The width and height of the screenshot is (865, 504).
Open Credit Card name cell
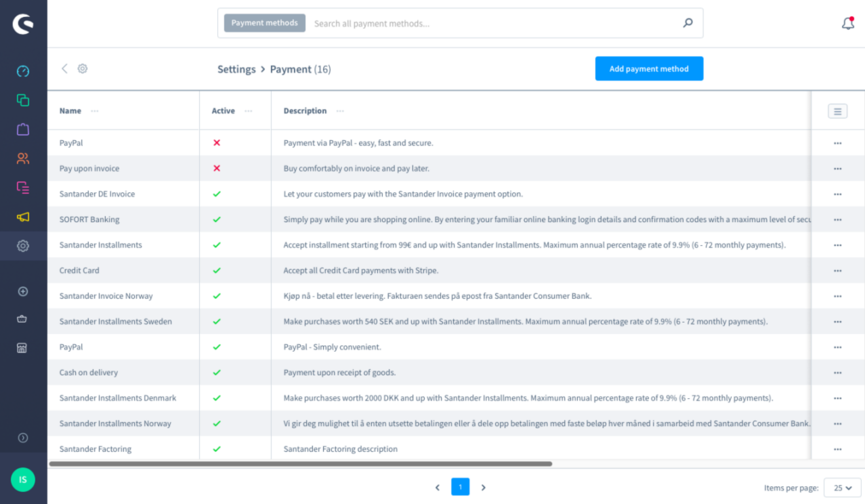pos(79,270)
